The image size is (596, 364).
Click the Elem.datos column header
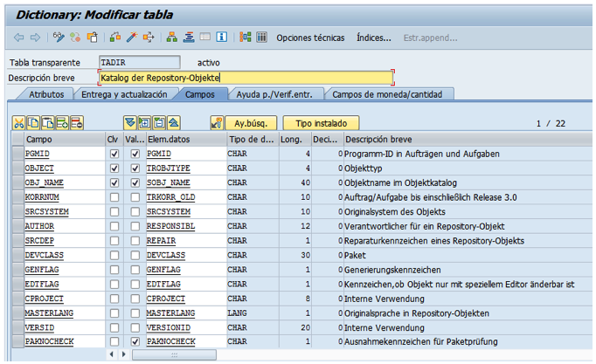coord(186,140)
